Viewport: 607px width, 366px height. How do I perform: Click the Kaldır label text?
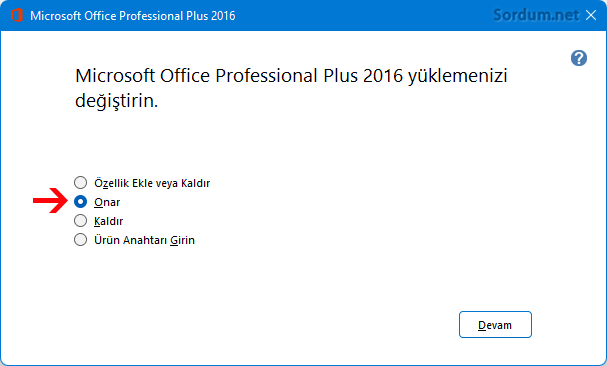pyautogui.click(x=108, y=221)
